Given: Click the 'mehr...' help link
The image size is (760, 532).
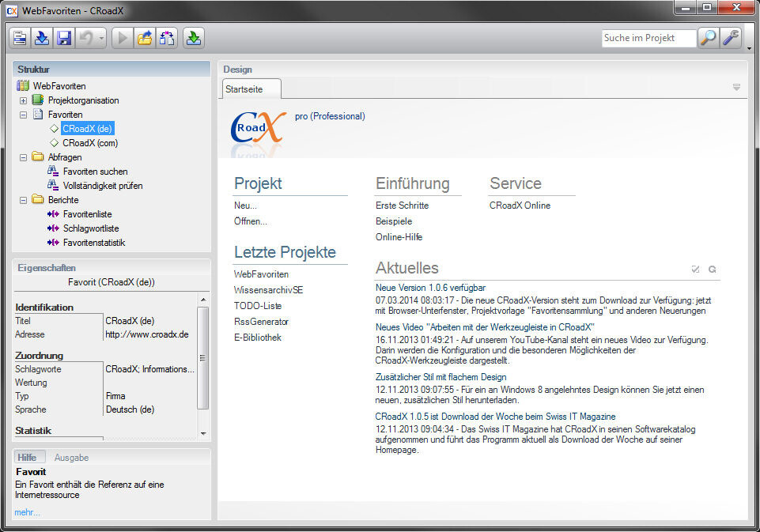Looking at the screenshot, I should tap(27, 512).
